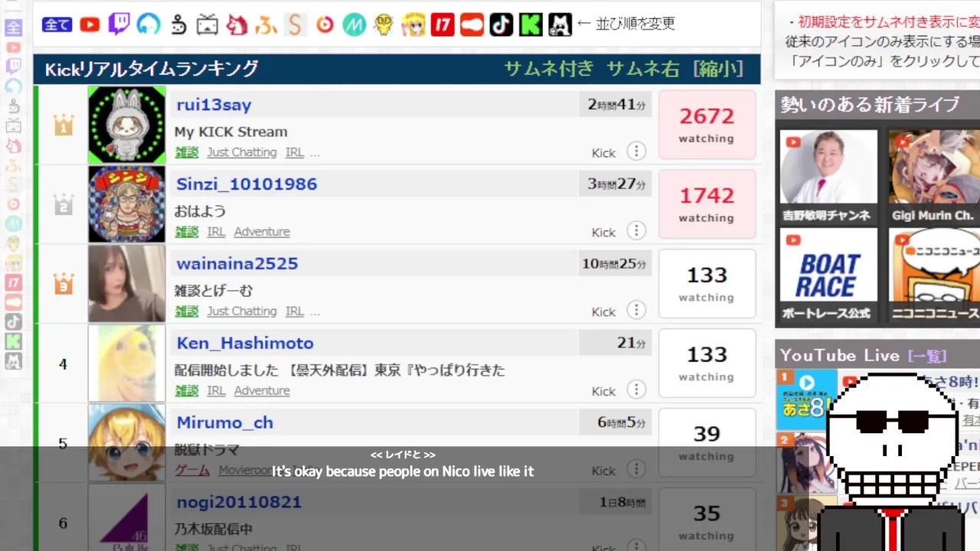Click the 2672 watching count box
Viewport: 980px width, 551px height.
pyautogui.click(x=707, y=125)
